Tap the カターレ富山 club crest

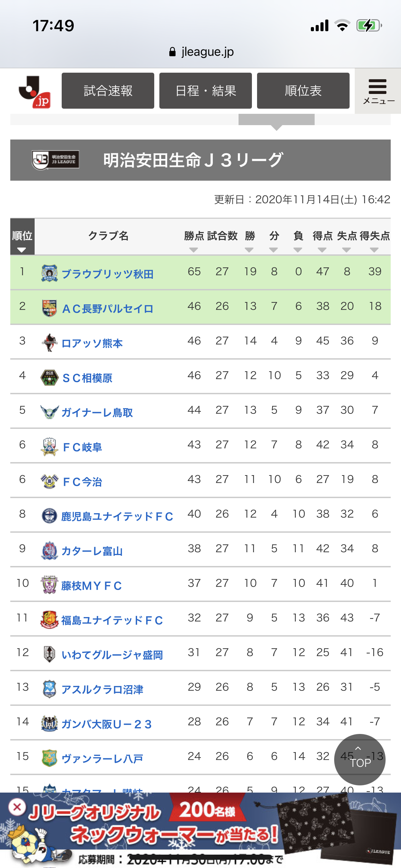[x=49, y=550]
